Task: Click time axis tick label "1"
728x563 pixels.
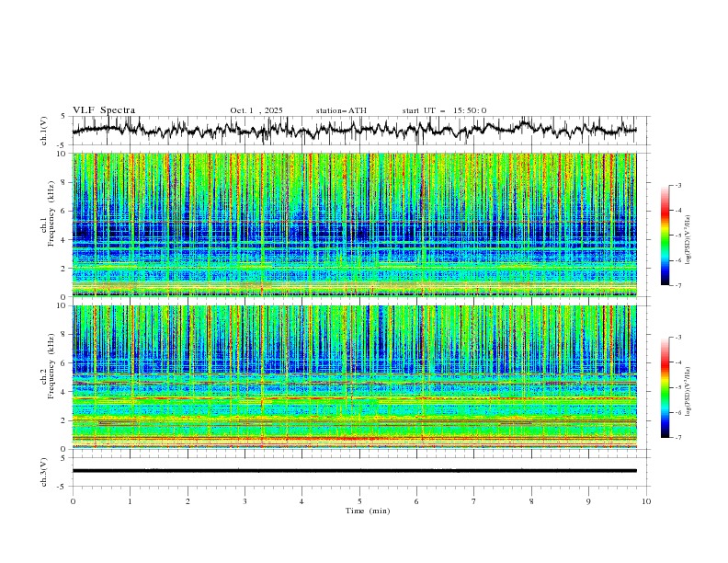Action: tap(130, 501)
